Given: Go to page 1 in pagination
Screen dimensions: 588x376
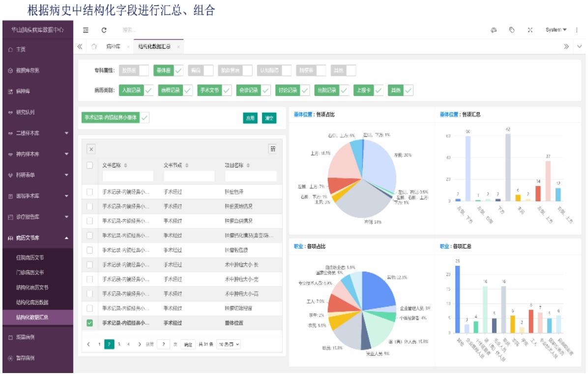Looking at the screenshot, I should [x=99, y=345].
